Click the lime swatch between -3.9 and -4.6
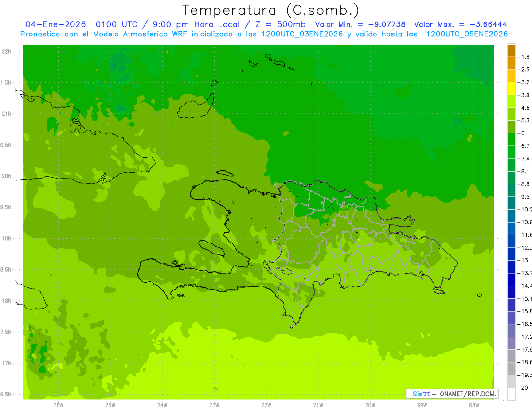 coord(511,102)
